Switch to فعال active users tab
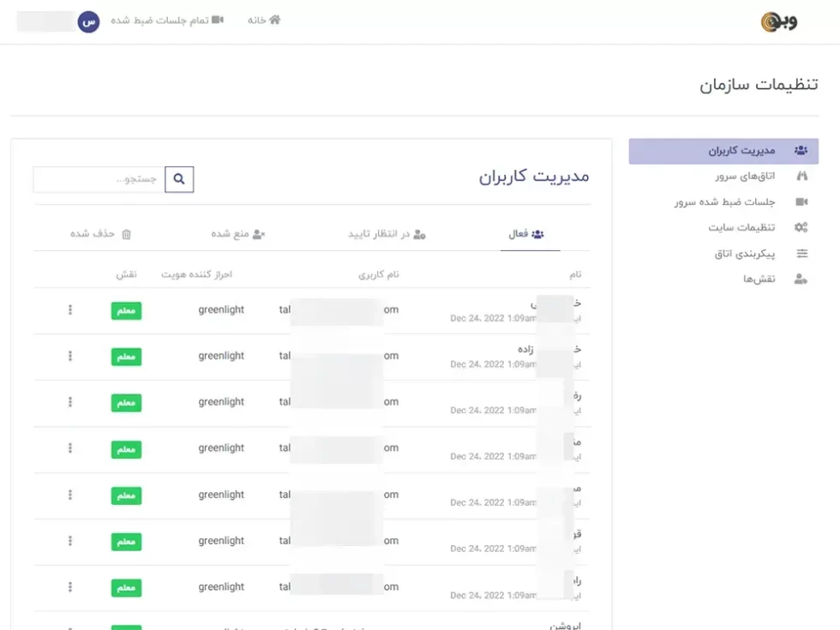840x630 pixels. tap(529, 234)
